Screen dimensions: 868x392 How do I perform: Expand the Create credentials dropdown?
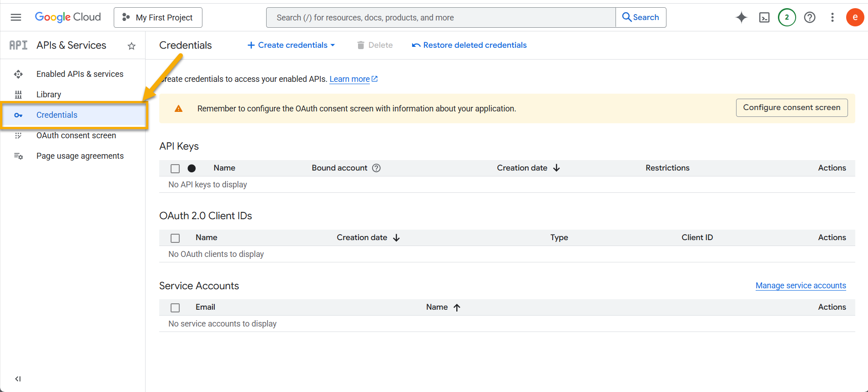tap(291, 45)
